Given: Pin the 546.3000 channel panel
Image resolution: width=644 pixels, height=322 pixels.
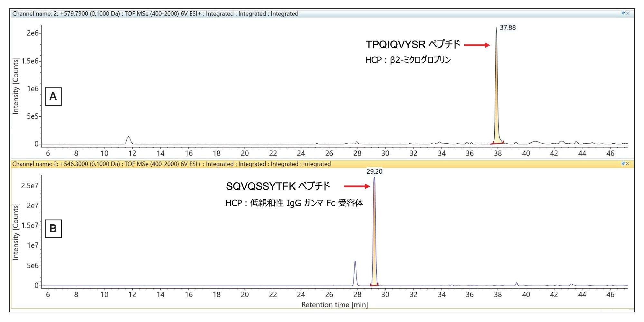Looking at the screenshot, I should point(623,163).
